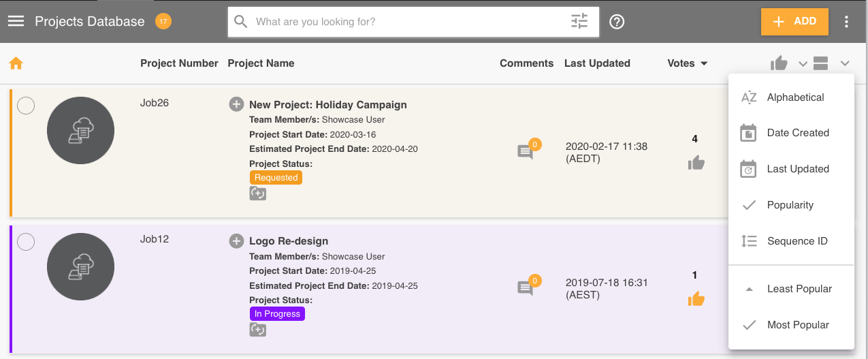Expand the Logo Re-design record details

pyautogui.click(x=236, y=240)
